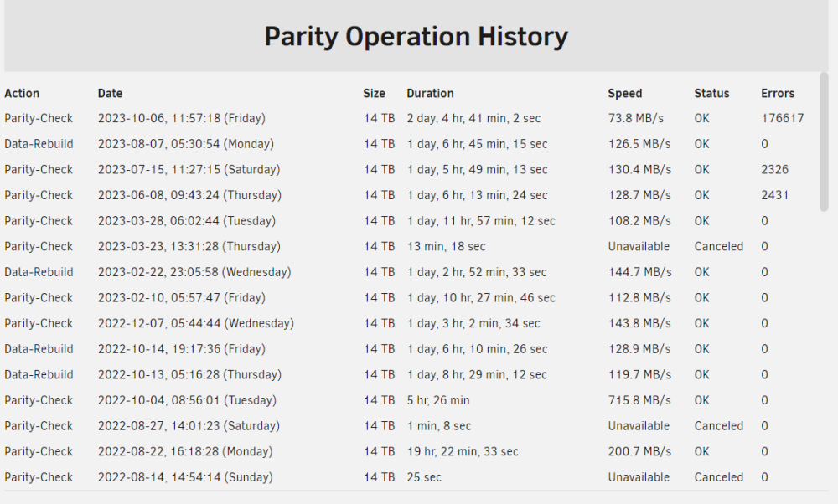The width and height of the screenshot is (838, 504).
Task: Select the date 2022-10-04, 08:56:01 (Tuesday)
Action: (187, 400)
